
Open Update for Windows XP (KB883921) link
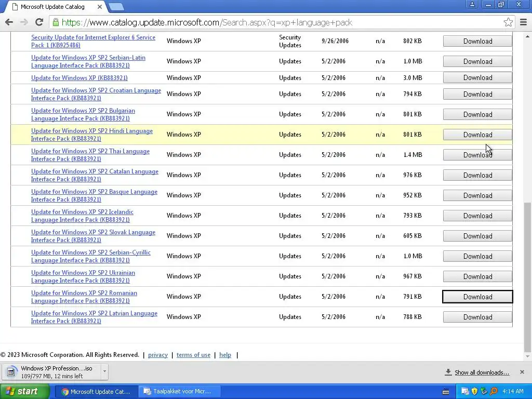click(x=79, y=78)
